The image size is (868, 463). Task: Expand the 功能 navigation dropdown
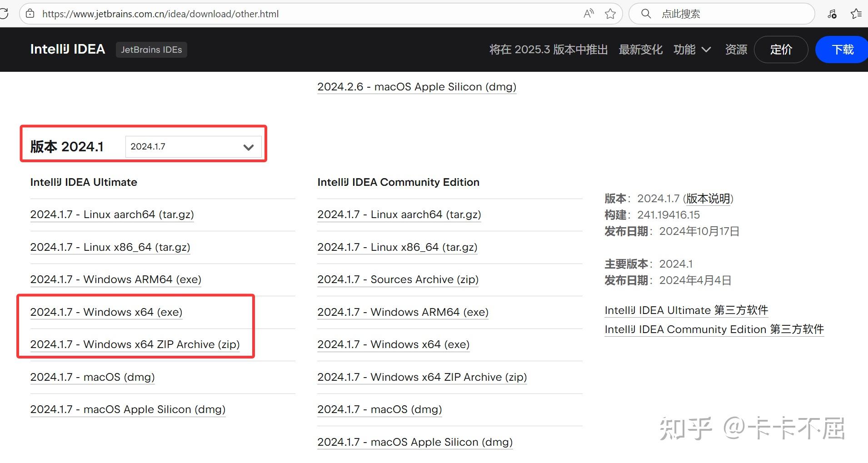(692, 50)
